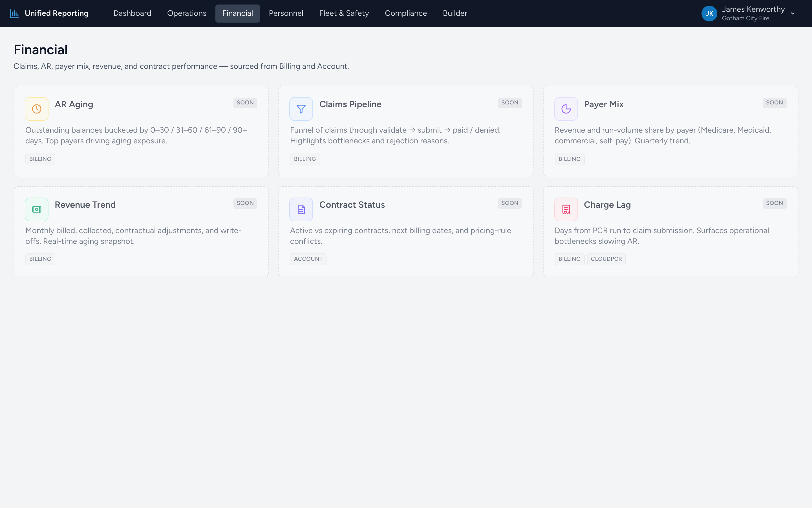812x508 pixels.
Task: Click the SOON badge on Payer Mix
Action: (x=774, y=103)
